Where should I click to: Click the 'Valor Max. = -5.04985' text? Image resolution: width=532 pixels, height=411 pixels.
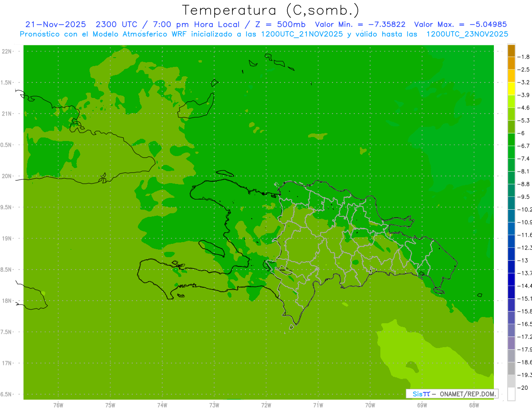tap(460, 24)
